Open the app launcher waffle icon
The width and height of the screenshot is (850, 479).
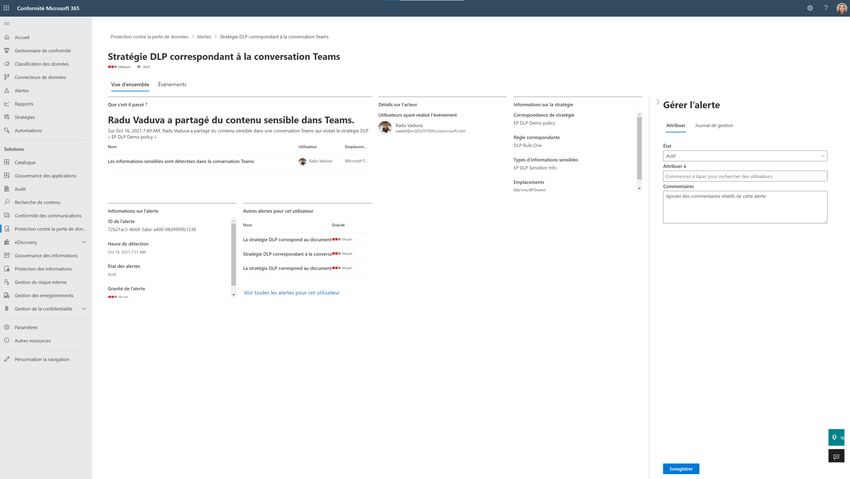7,8
